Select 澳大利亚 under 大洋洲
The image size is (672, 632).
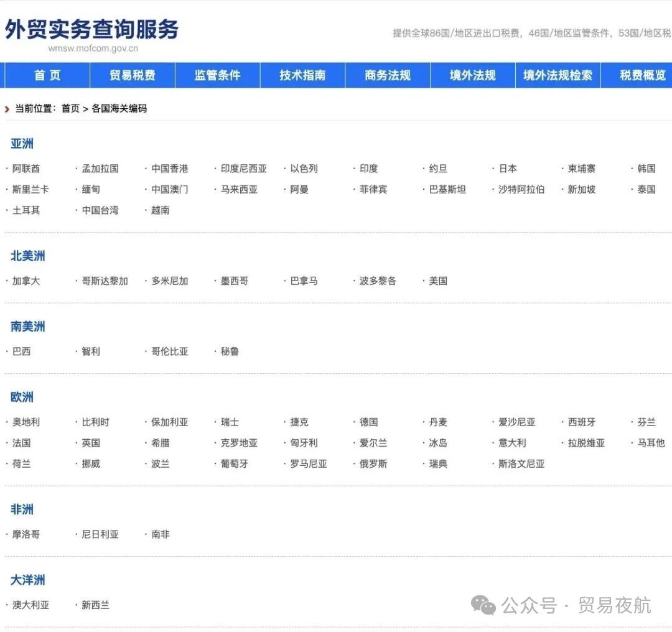[30, 605]
